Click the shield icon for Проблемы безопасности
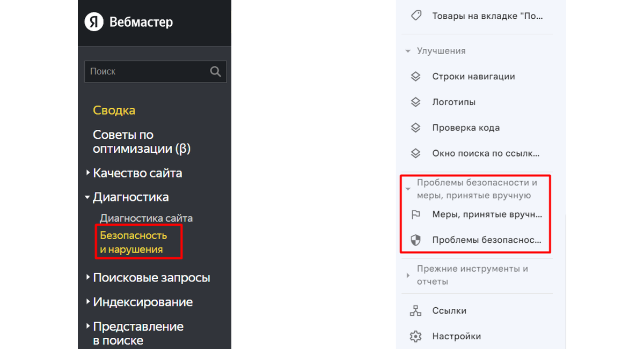644x349 pixels. click(415, 240)
